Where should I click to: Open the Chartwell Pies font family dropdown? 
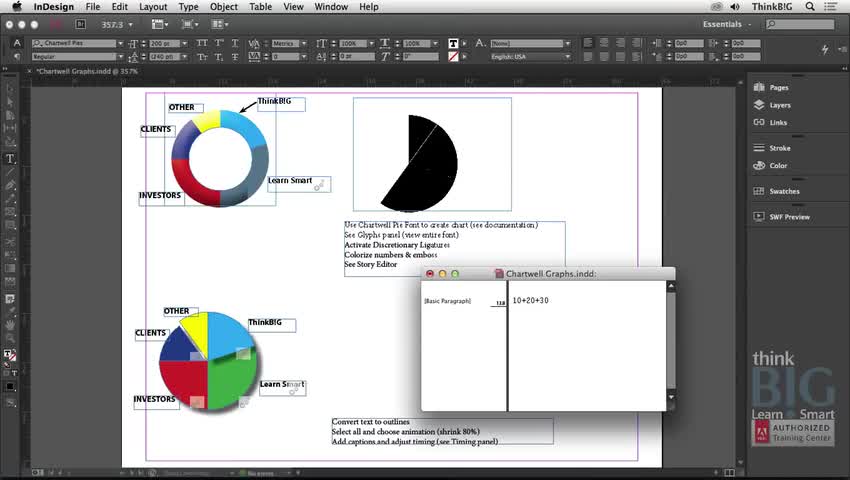(120, 43)
